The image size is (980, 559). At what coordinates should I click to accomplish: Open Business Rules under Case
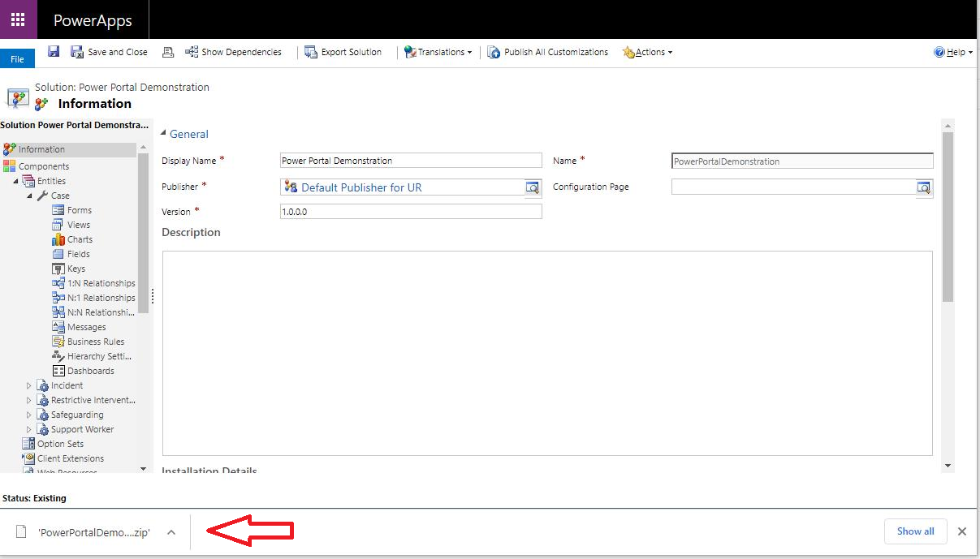click(x=95, y=342)
